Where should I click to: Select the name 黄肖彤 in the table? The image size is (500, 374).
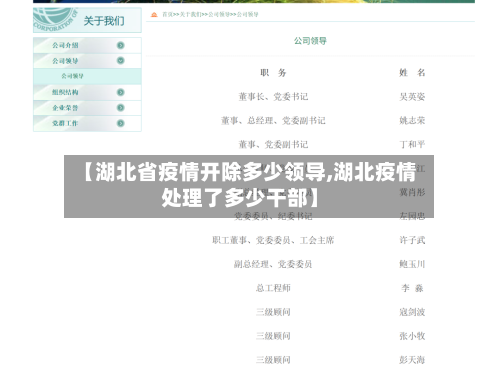(412, 192)
